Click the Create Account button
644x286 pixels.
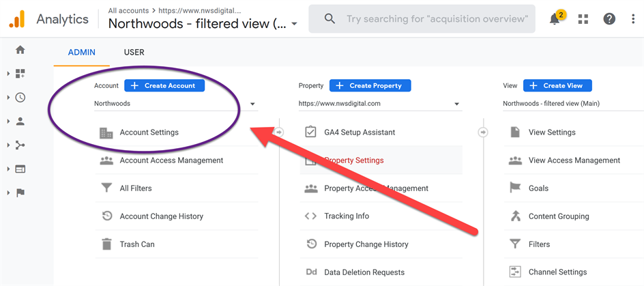point(164,85)
